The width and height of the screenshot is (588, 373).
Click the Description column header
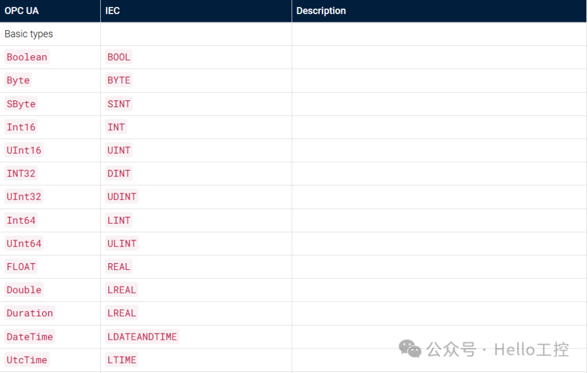coord(321,10)
